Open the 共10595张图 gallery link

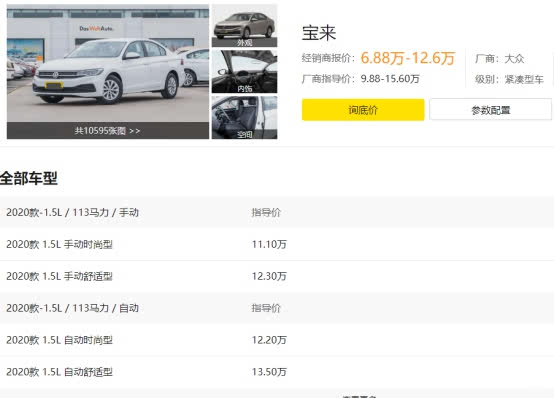point(107,131)
